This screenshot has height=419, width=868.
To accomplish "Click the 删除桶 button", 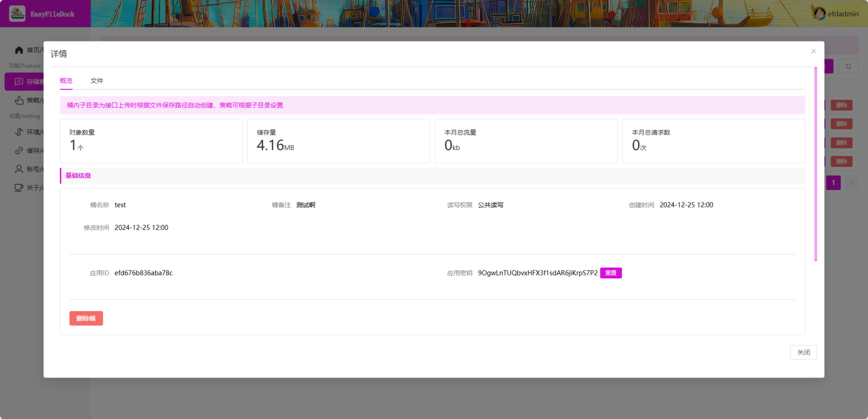I will pos(86,318).
